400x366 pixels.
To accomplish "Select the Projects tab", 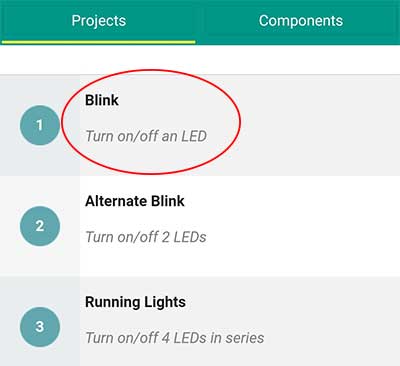I will [x=99, y=21].
